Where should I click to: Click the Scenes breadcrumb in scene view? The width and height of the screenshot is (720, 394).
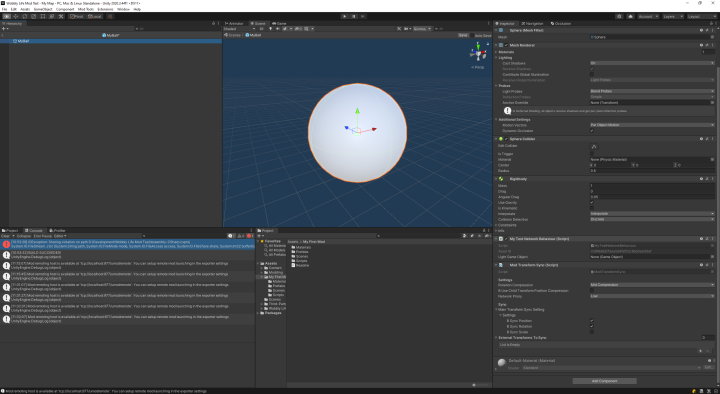pyautogui.click(x=233, y=35)
